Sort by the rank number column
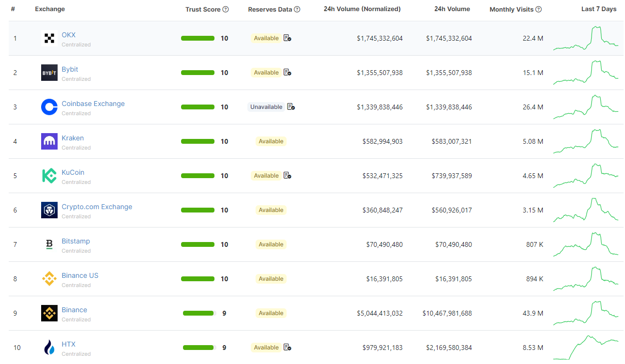Screen dimensions: 625x364 13,9
